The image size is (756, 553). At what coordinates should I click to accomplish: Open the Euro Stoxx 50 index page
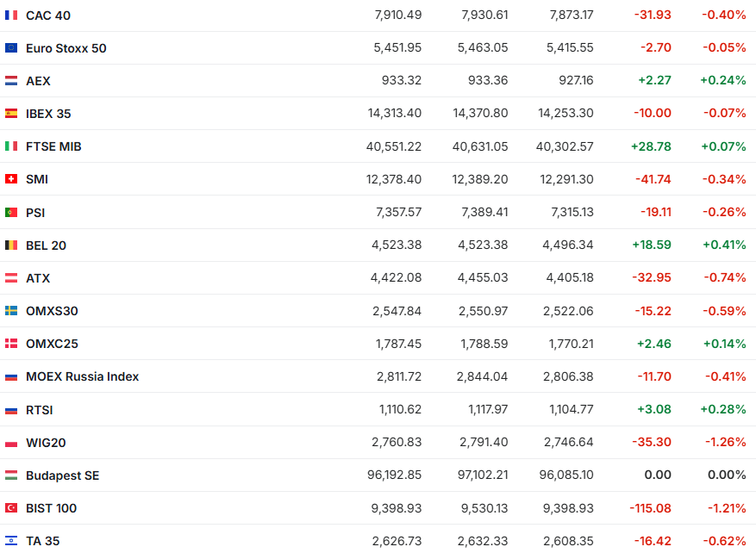click(x=66, y=48)
